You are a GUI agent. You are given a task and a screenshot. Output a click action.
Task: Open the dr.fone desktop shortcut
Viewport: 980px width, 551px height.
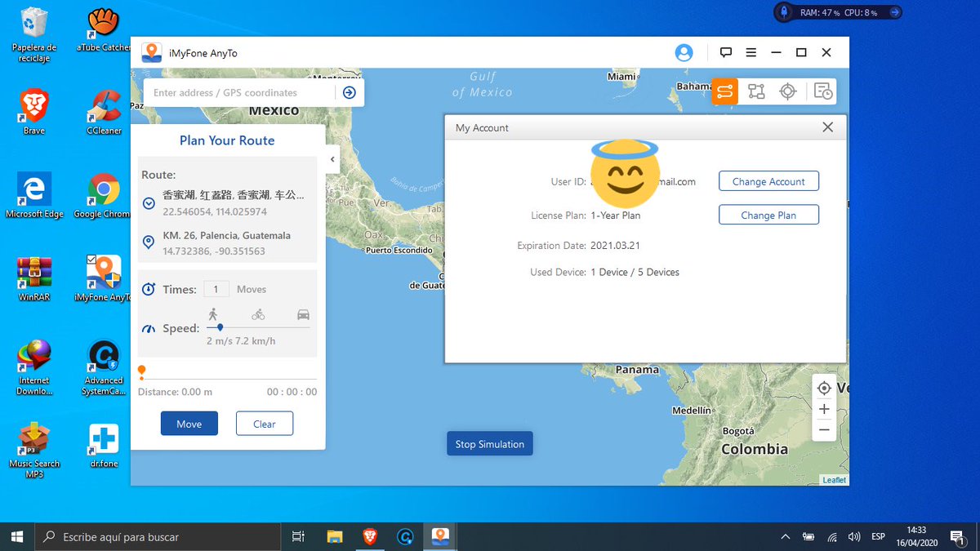click(x=104, y=444)
